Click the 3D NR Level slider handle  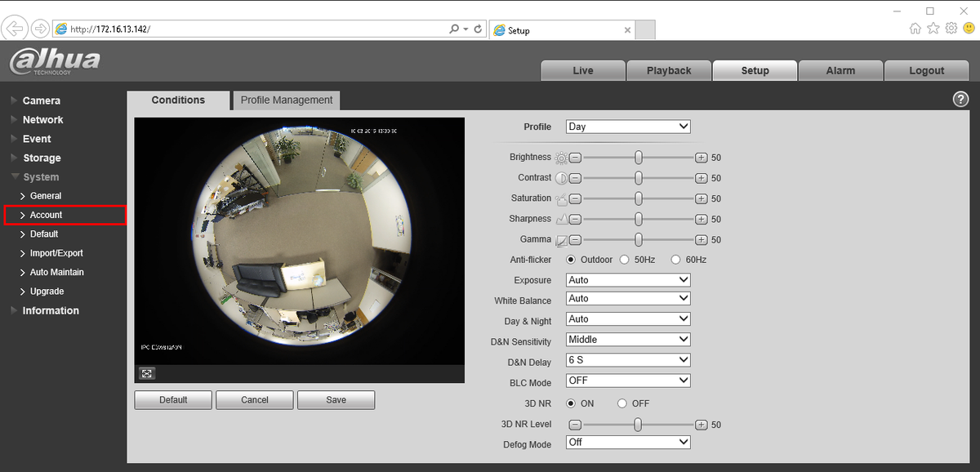tap(638, 425)
